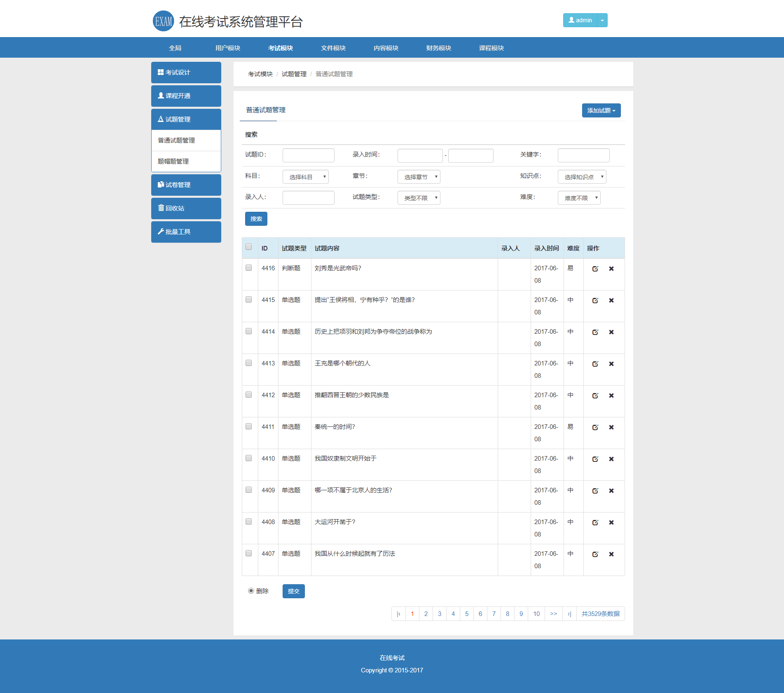The height and width of the screenshot is (693, 784).
Task: Open the 选择科目 subject dropdown
Action: click(305, 177)
